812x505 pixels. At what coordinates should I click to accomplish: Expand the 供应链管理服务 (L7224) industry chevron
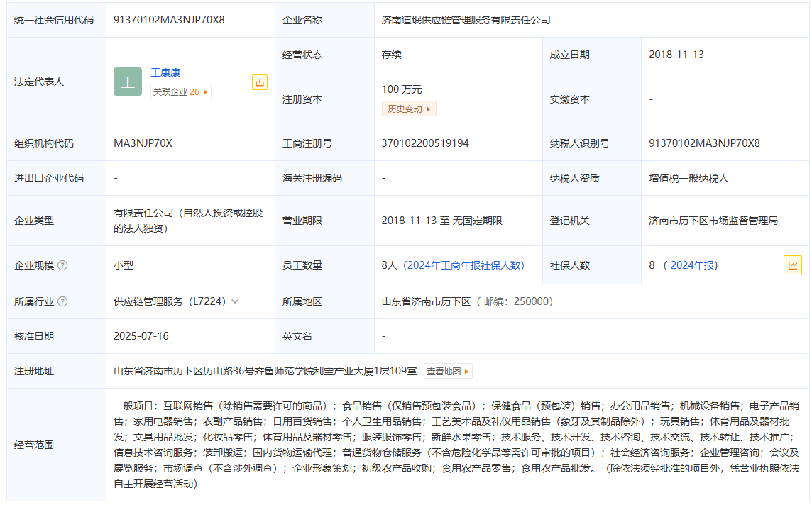235,301
